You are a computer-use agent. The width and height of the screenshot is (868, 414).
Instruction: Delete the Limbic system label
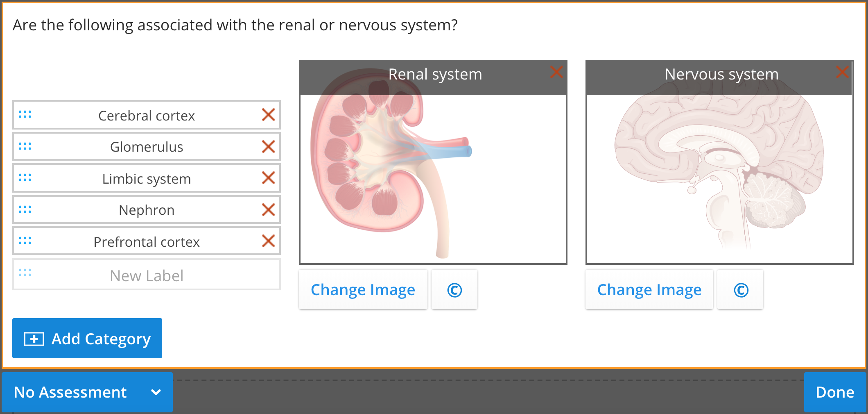[x=268, y=178]
